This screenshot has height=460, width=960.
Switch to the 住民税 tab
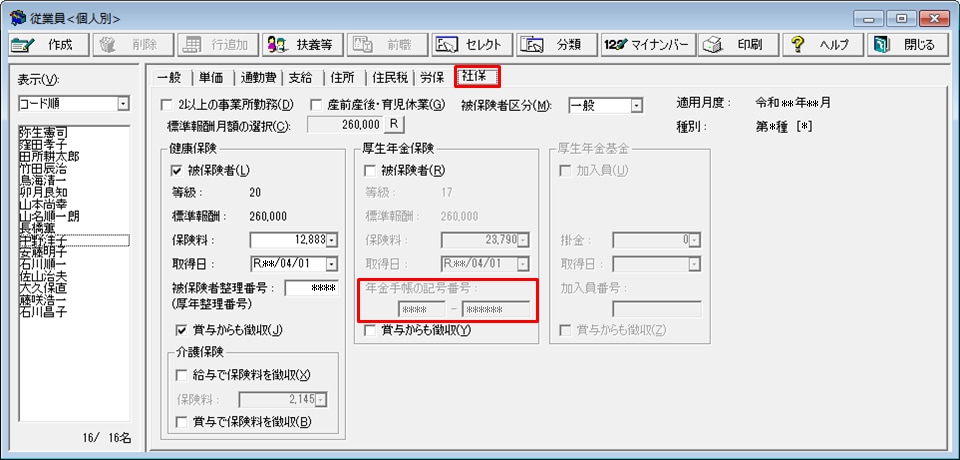[x=389, y=76]
